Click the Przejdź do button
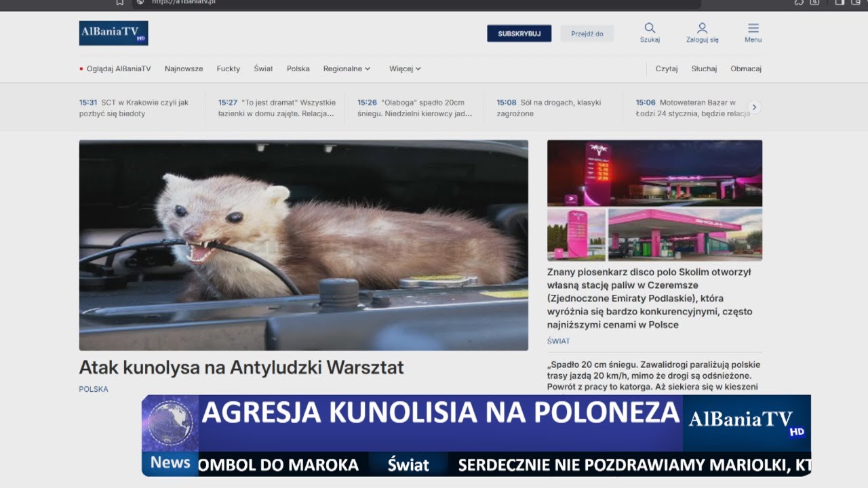 click(587, 33)
